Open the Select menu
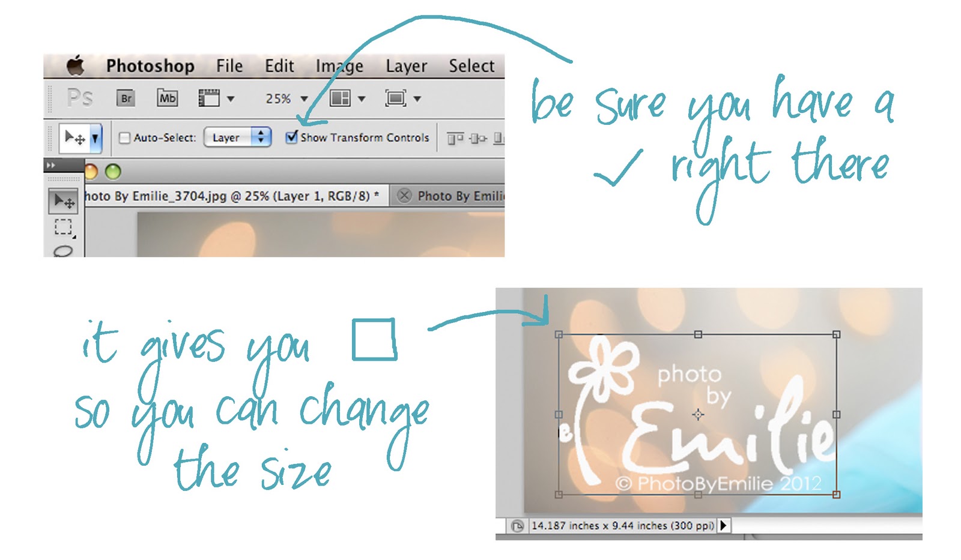Screen dimensions: 961x560 click(x=471, y=65)
